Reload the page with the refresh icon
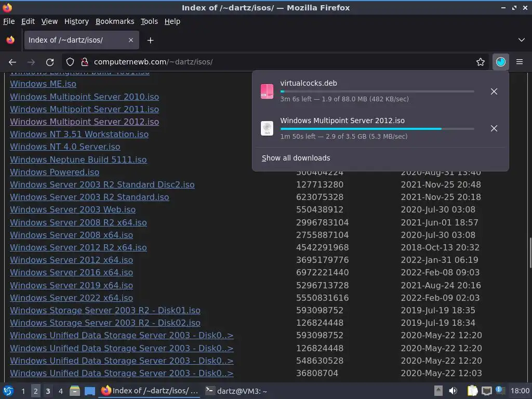Image resolution: width=532 pixels, height=399 pixels. [x=50, y=62]
